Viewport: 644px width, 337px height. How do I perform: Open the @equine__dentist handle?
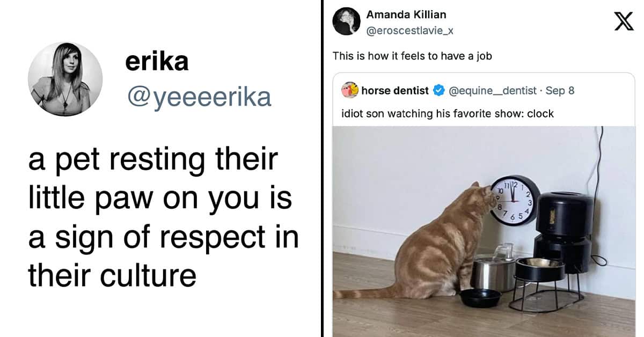click(x=492, y=91)
